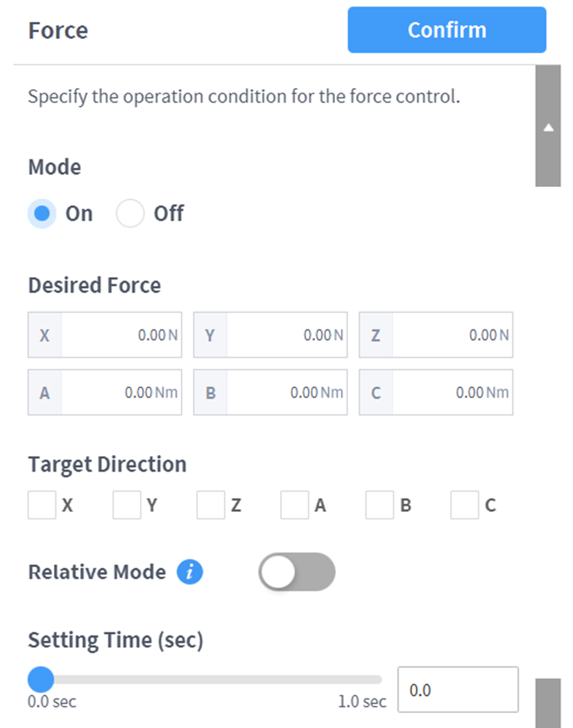Screen dimensions: 573x728
Task: Tick the A target direction checkbox
Action: [x=295, y=505]
